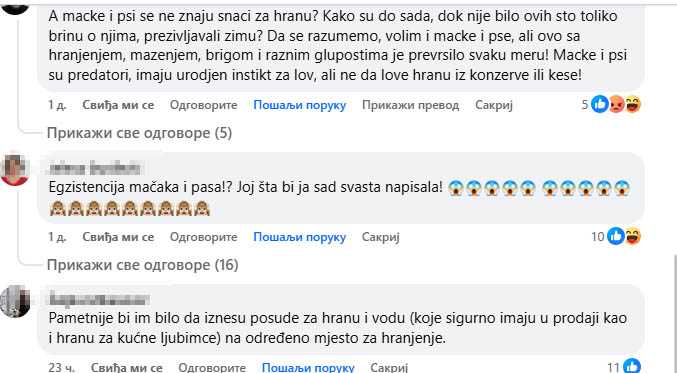Click Пошаљи поруку under the first comment

pyautogui.click(x=300, y=105)
